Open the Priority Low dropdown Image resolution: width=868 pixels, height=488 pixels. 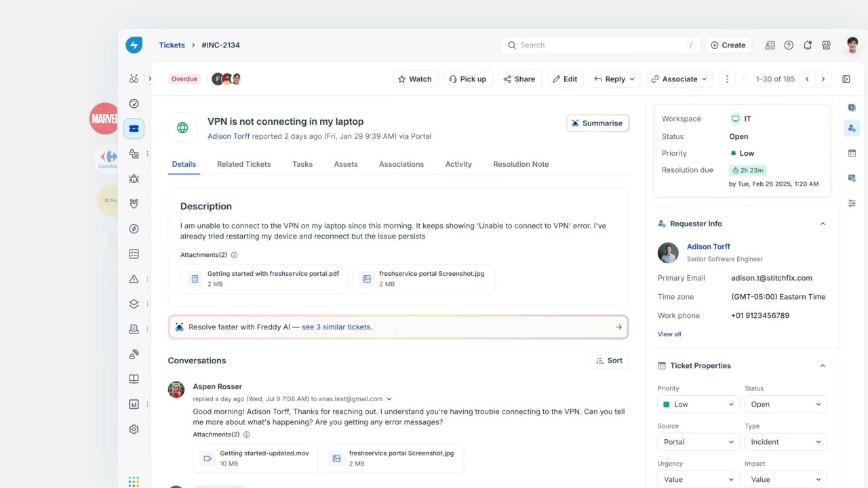tap(698, 405)
